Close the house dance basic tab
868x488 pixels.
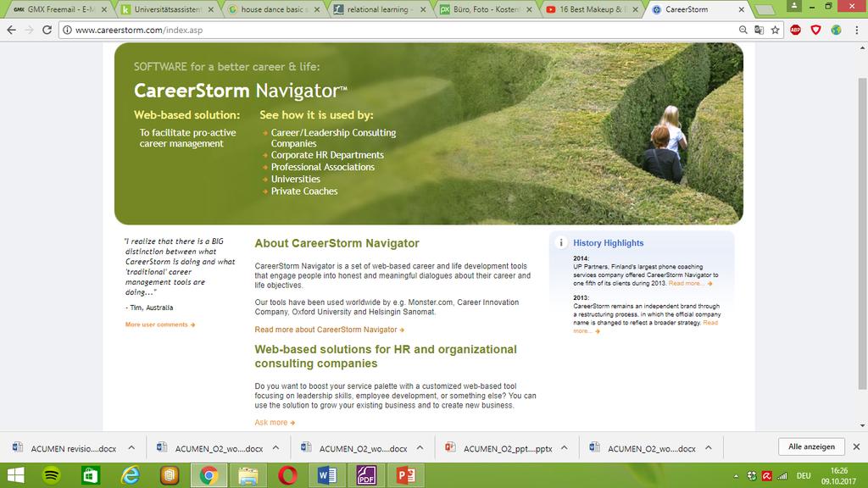[x=317, y=9]
